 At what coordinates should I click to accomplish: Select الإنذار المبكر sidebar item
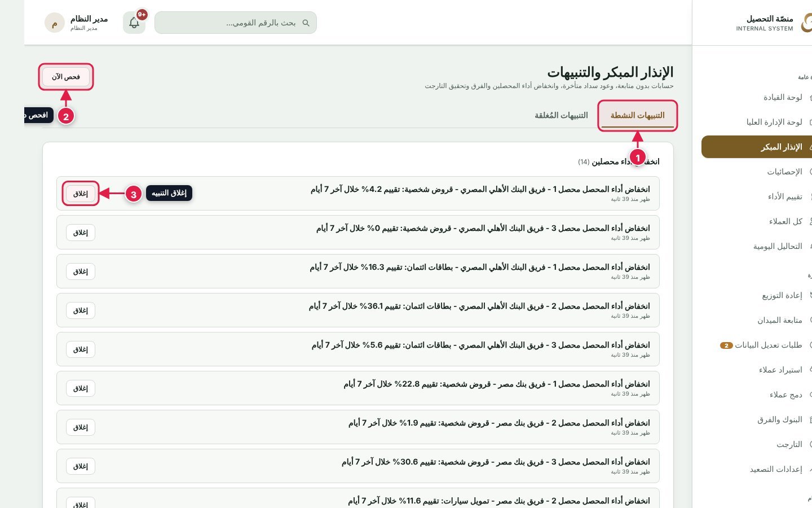(x=757, y=147)
